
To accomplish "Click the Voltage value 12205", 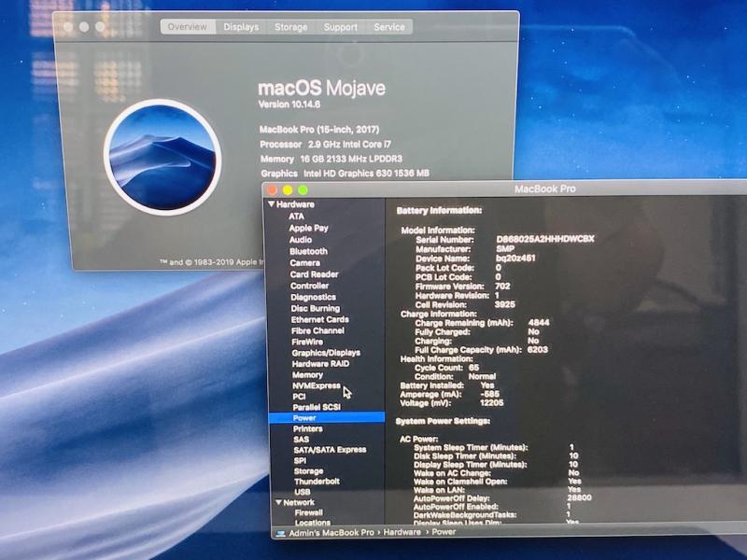I will pos(492,403).
